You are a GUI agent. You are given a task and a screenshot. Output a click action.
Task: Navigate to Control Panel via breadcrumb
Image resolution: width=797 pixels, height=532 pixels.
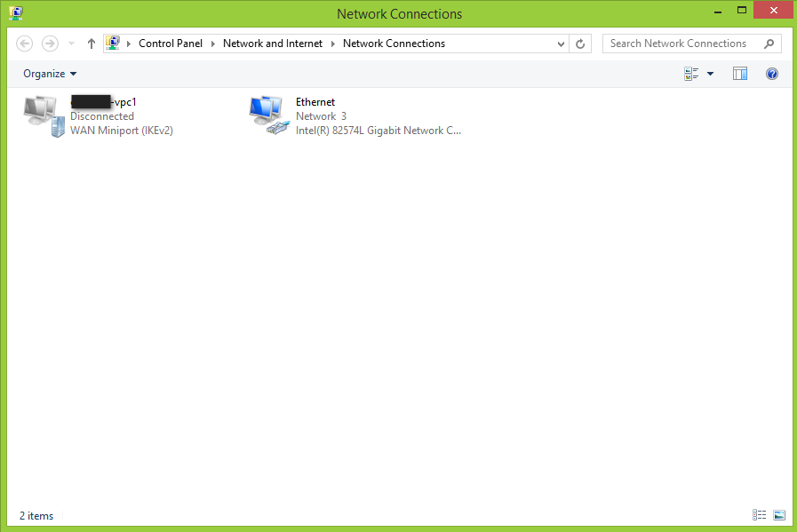click(171, 43)
